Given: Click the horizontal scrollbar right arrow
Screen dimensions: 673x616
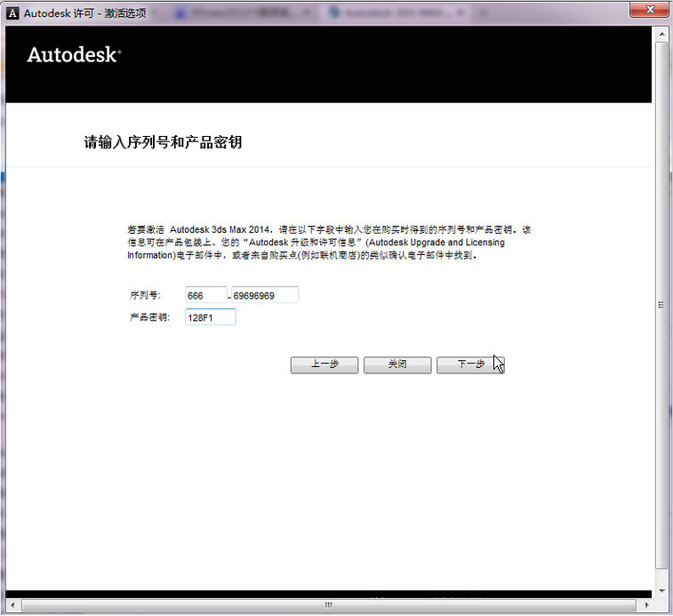Looking at the screenshot, I should click(647, 605).
